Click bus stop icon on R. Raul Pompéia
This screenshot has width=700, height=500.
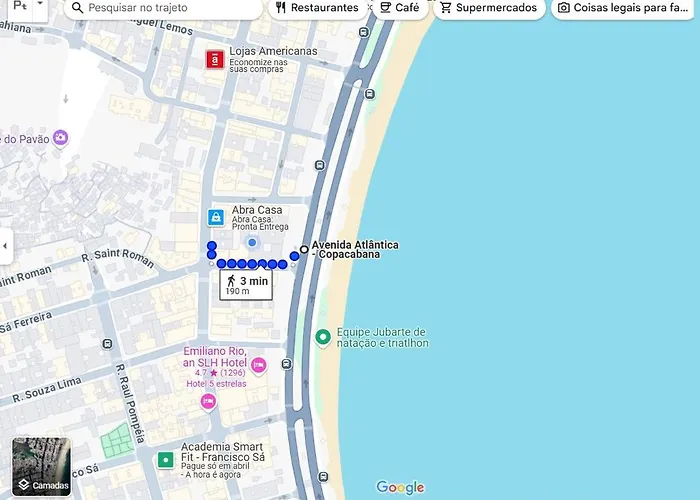pyautogui.click(x=107, y=344)
